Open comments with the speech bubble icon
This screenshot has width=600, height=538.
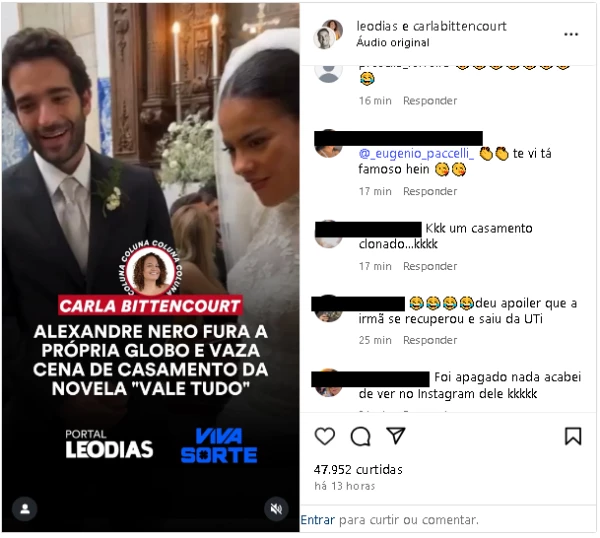(360, 436)
